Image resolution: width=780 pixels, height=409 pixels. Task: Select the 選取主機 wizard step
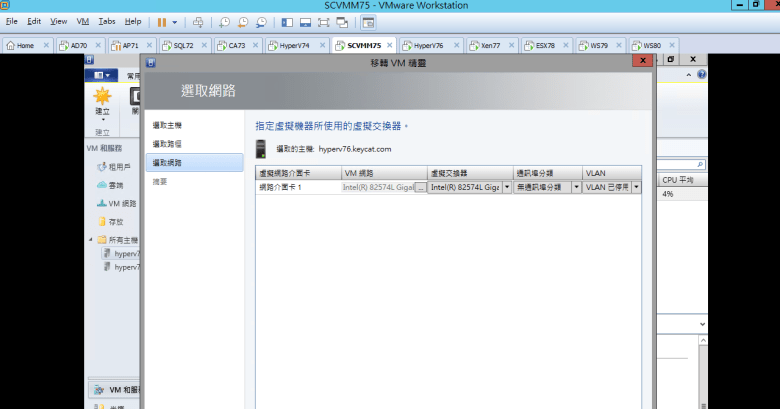(168, 125)
